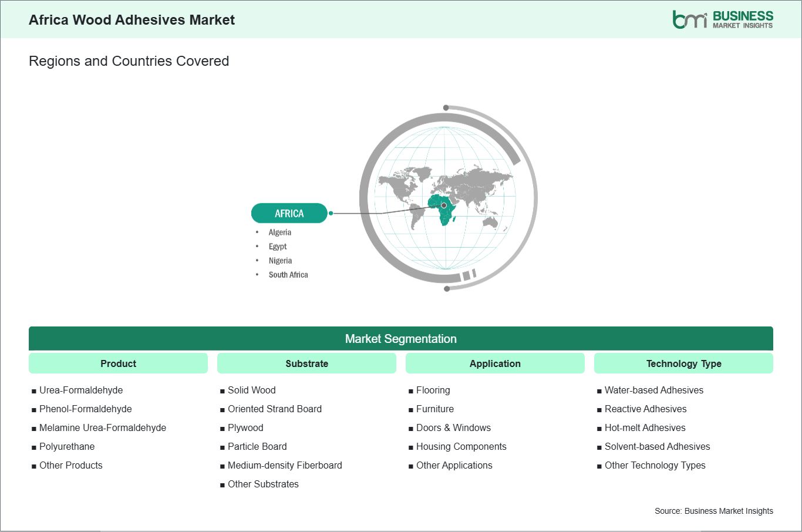
Task: Select Solvent-based Adhesives item
Action: coord(657,446)
